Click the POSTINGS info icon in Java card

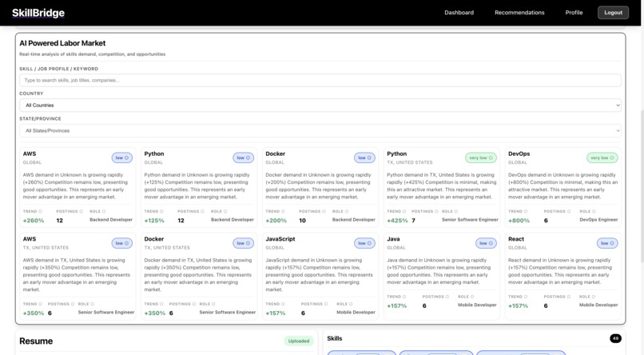pyautogui.click(x=447, y=297)
